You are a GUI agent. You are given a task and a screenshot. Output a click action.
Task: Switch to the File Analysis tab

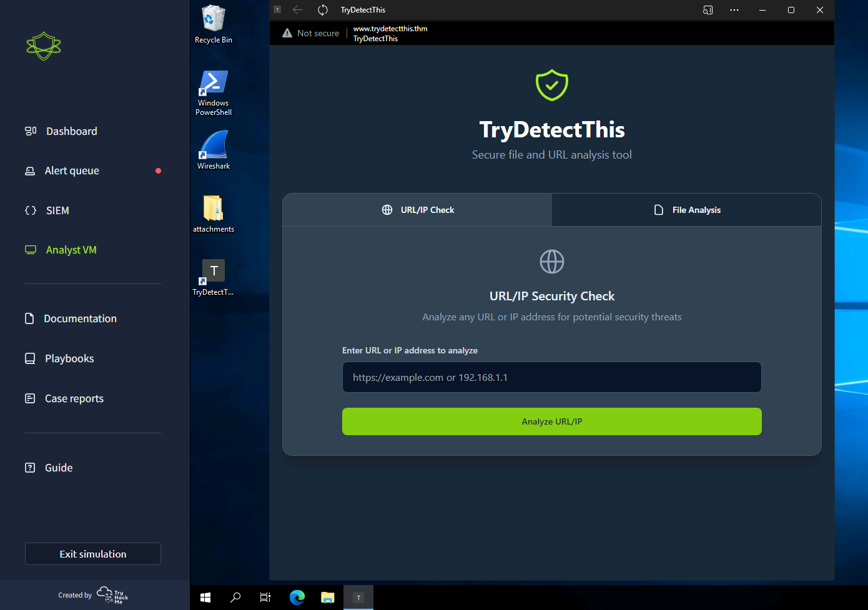pos(687,210)
